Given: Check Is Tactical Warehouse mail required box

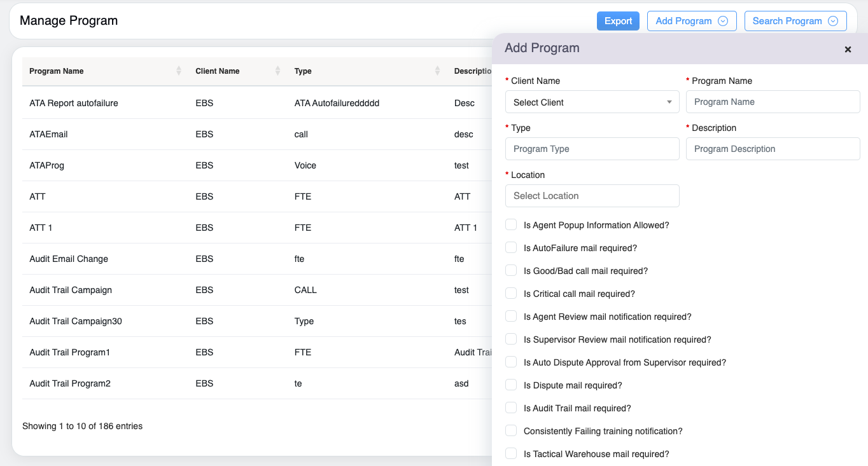Looking at the screenshot, I should pyautogui.click(x=511, y=454).
